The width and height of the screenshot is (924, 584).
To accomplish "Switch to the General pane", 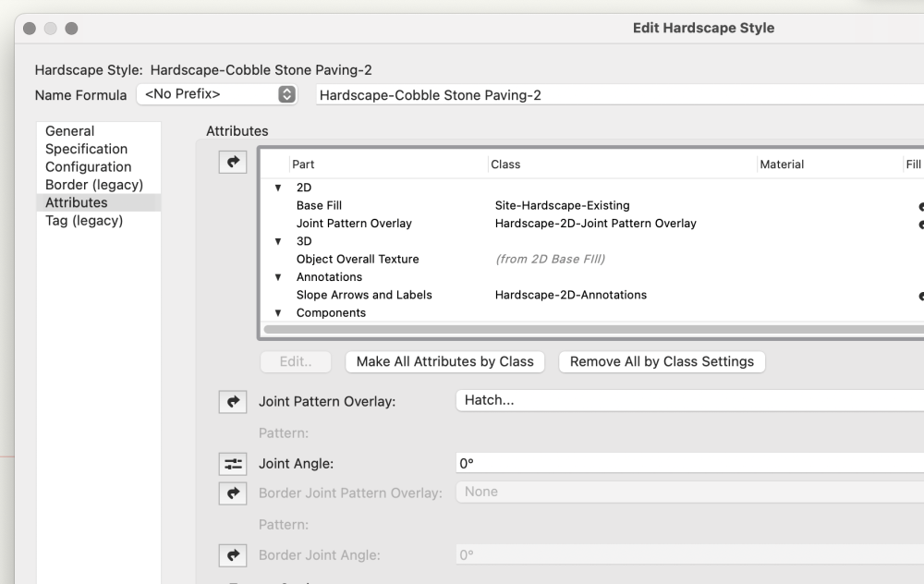I will 70,131.
